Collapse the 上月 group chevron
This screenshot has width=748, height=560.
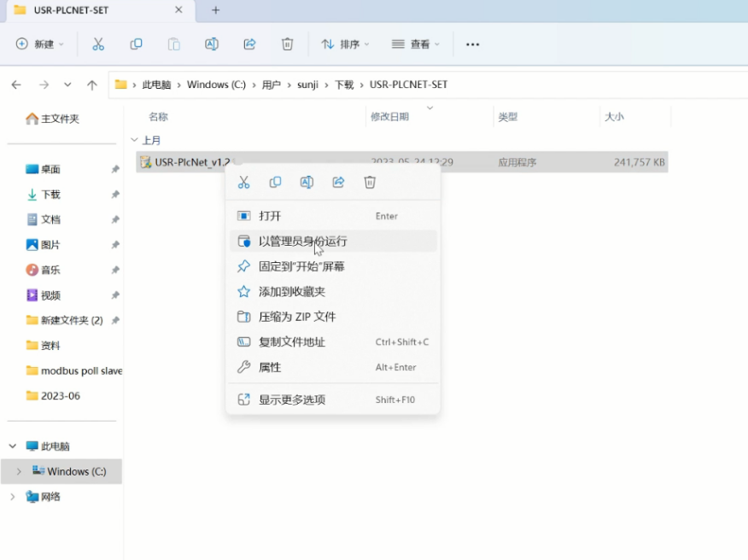134,140
